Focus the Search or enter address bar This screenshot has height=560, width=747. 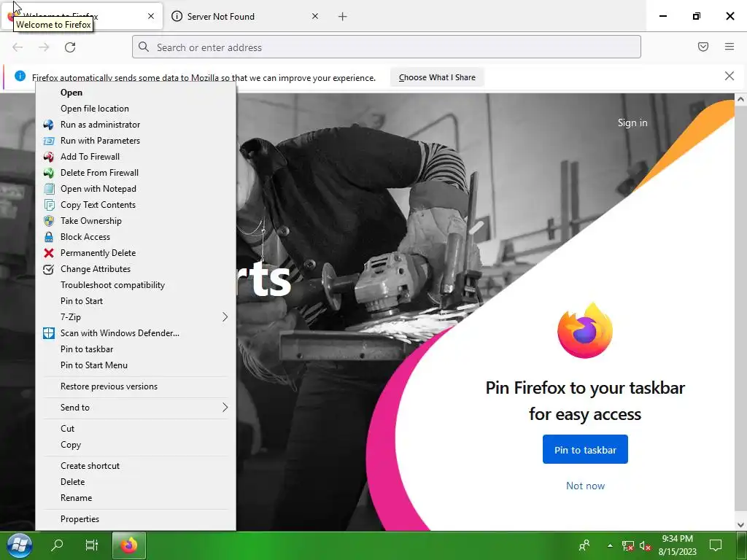387,47
